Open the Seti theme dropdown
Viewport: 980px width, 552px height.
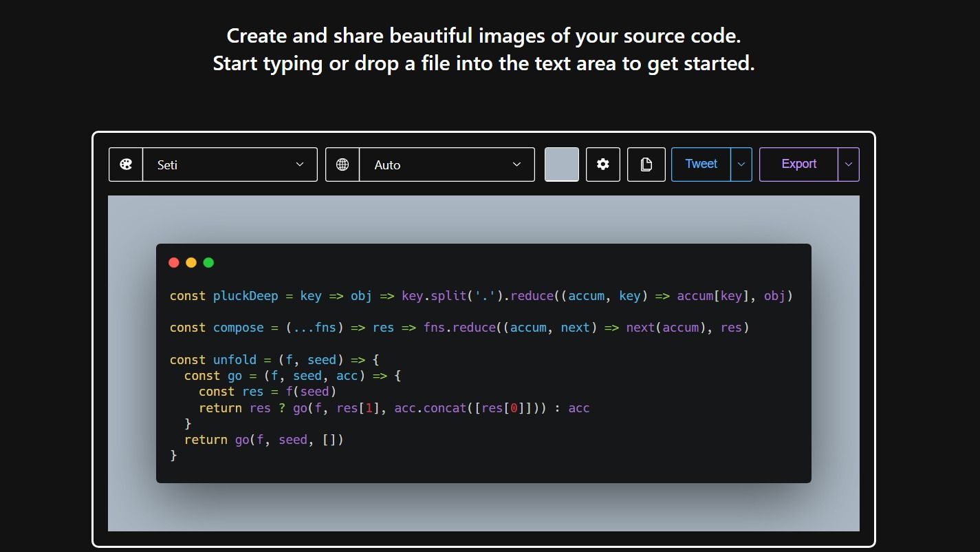pyautogui.click(x=230, y=164)
